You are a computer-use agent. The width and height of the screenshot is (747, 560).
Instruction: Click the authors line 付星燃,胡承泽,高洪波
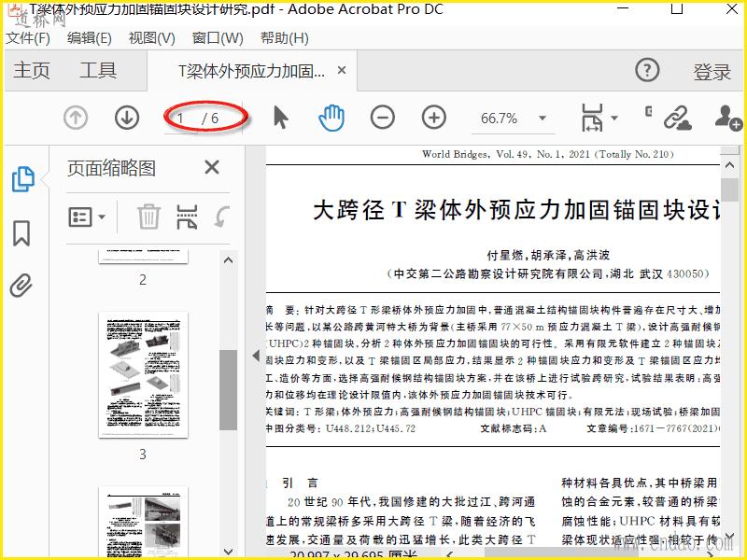coord(548,255)
